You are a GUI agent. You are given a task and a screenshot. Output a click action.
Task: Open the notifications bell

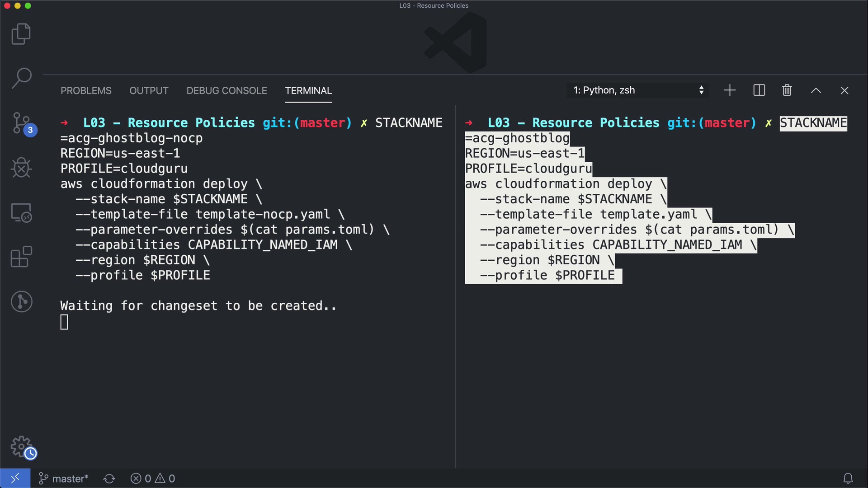(848, 478)
